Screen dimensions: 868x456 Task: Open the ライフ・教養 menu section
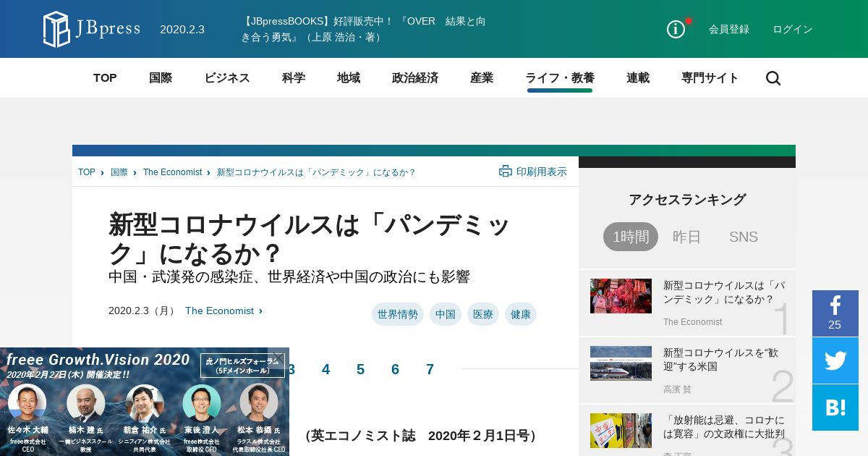560,78
